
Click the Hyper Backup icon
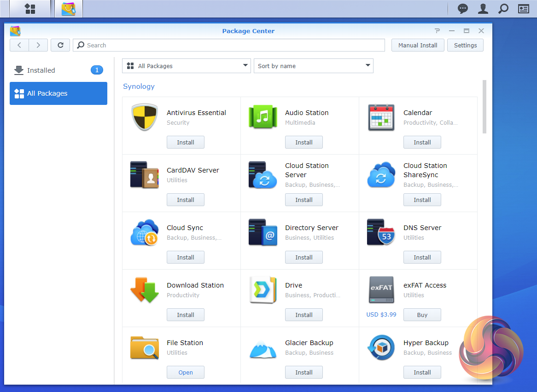point(381,347)
